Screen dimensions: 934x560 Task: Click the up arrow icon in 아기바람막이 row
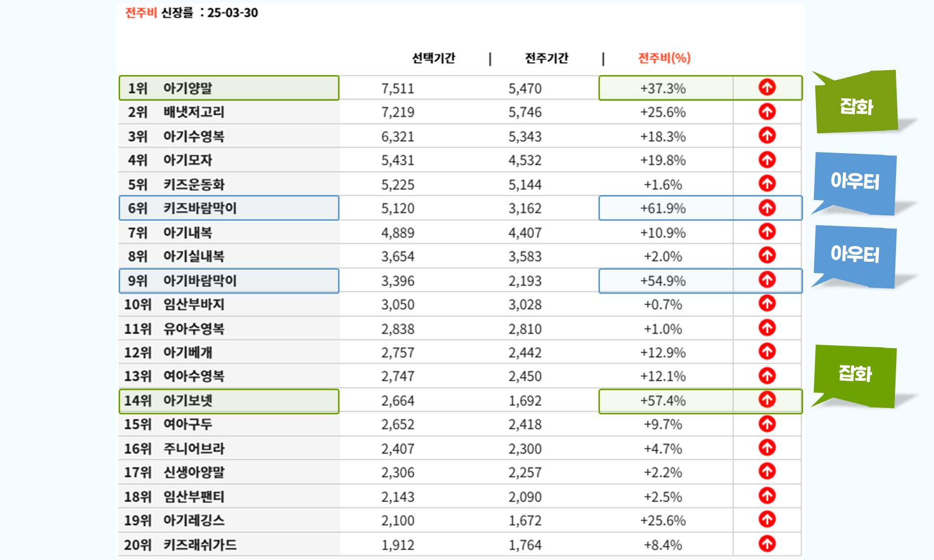[766, 280]
